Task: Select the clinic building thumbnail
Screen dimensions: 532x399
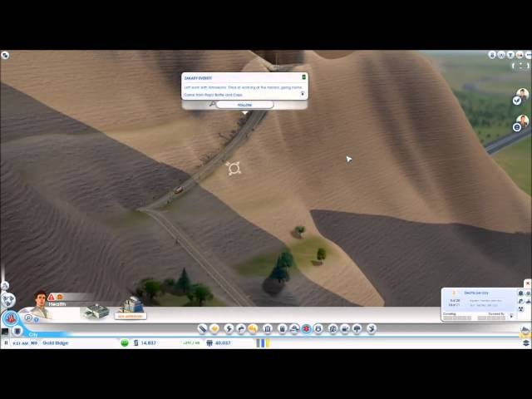Action: [96, 311]
